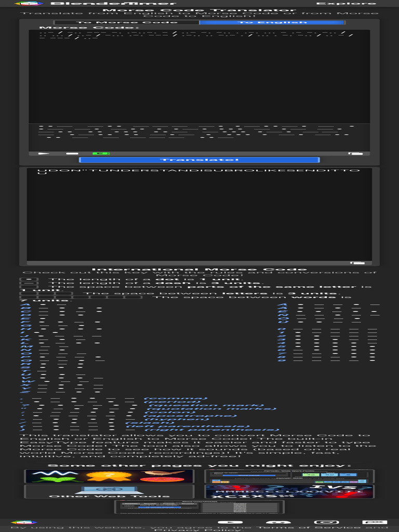Click the Translate! button

point(199,160)
